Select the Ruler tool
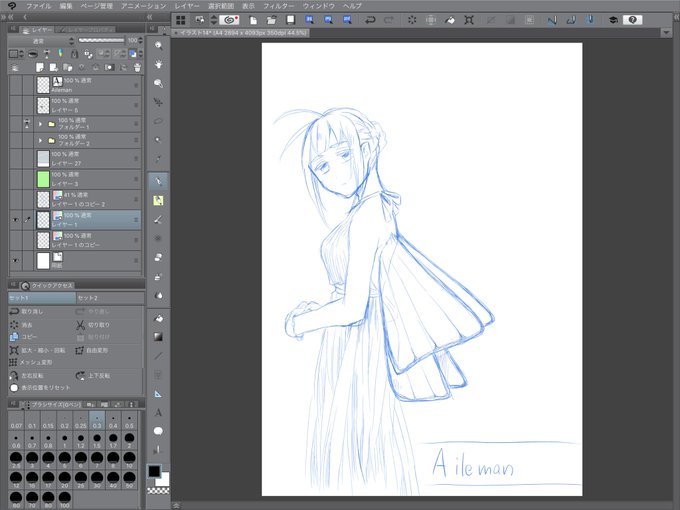The image size is (680, 510). click(x=158, y=394)
